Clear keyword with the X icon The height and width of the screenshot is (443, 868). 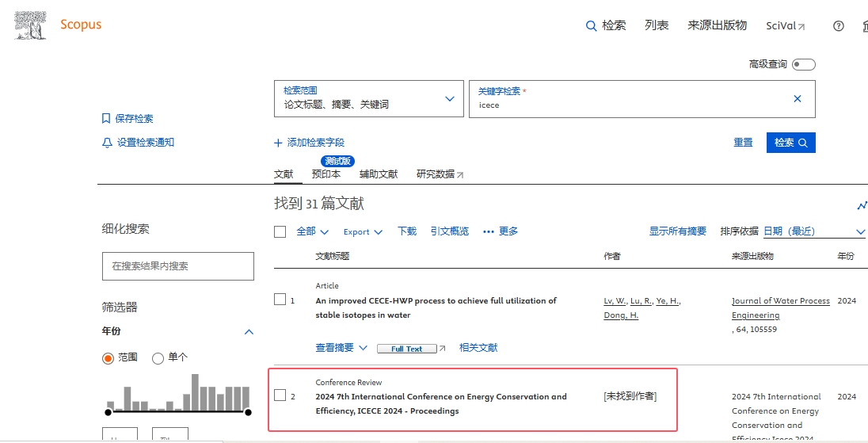(798, 99)
